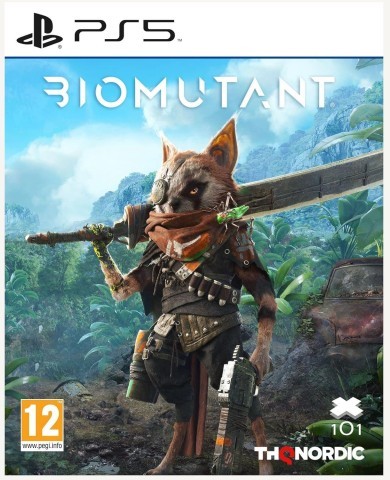Screen dimensions: 390x480
Task: Click the rusted abandoned car
Action: point(350,307)
